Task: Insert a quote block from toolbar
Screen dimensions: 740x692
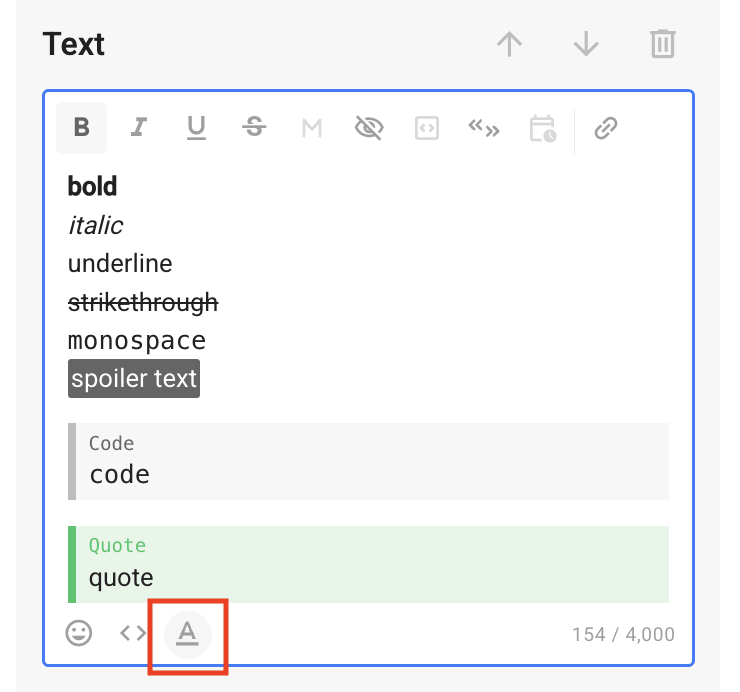Action: pos(484,128)
